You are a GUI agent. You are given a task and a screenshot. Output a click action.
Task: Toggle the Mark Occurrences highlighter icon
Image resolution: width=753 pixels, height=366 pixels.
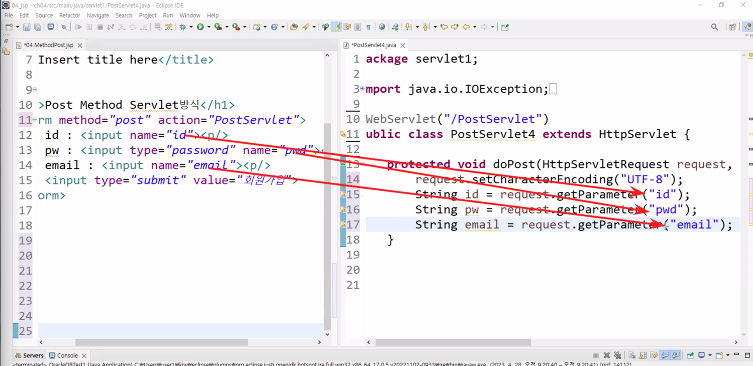(337, 27)
